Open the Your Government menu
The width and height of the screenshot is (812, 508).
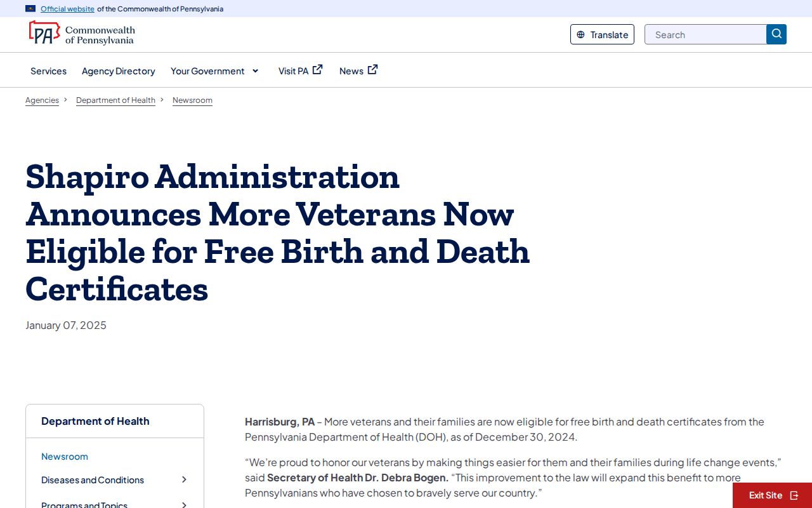click(x=215, y=71)
